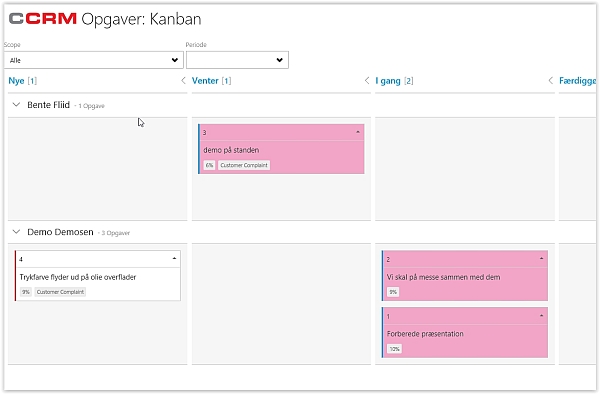600x394 pixels.
Task: Collapse card 4 using its caret
Action: (x=174, y=259)
